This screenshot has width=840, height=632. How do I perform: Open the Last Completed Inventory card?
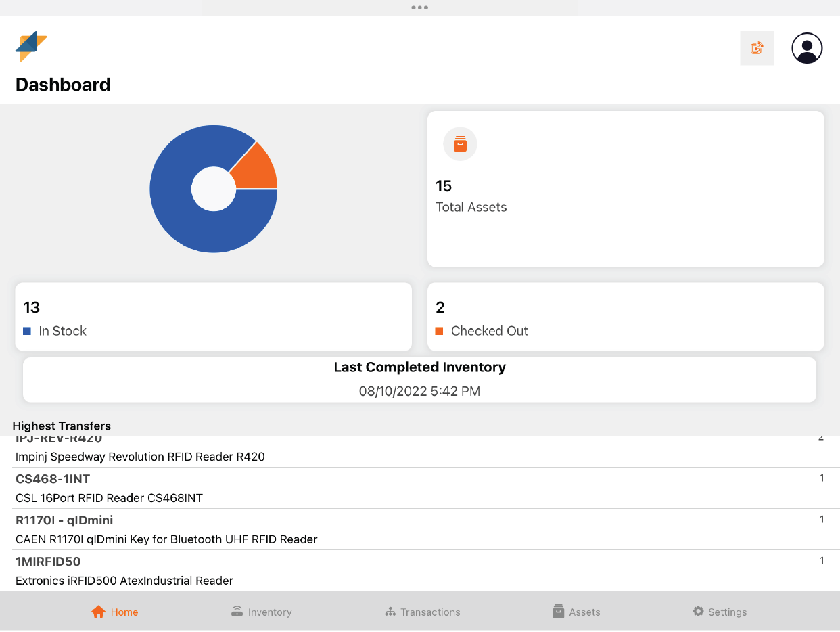pyautogui.click(x=419, y=379)
